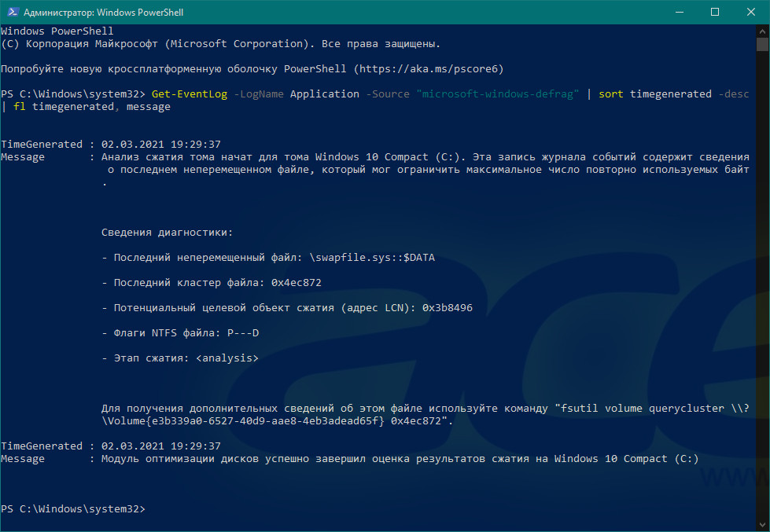The height and width of the screenshot is (532, 770).
Task: Click the \swapfile.sys::$DATA file name
Action: pos(374,258)
